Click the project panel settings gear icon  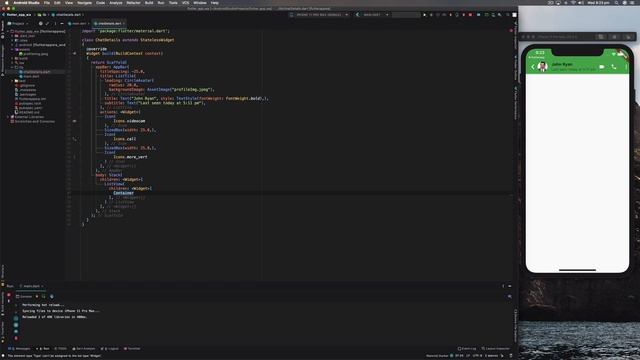(x=56, y=23)
